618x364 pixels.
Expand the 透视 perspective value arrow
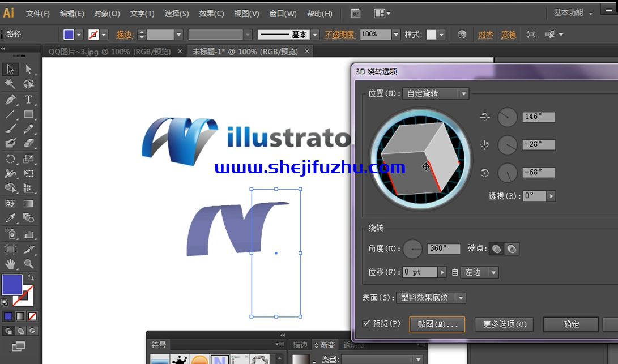coord(551,196)
